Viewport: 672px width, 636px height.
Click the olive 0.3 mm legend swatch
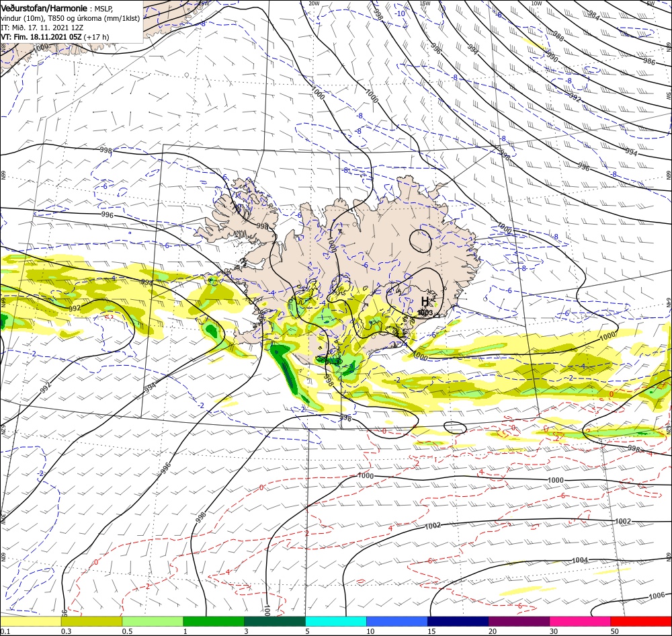91,621
